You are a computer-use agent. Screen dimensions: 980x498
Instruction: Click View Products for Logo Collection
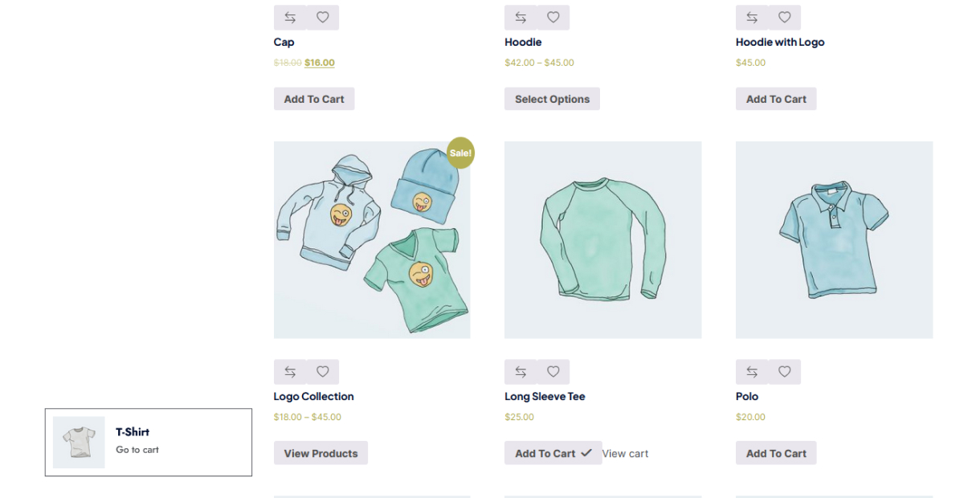(x=321, y=452)
